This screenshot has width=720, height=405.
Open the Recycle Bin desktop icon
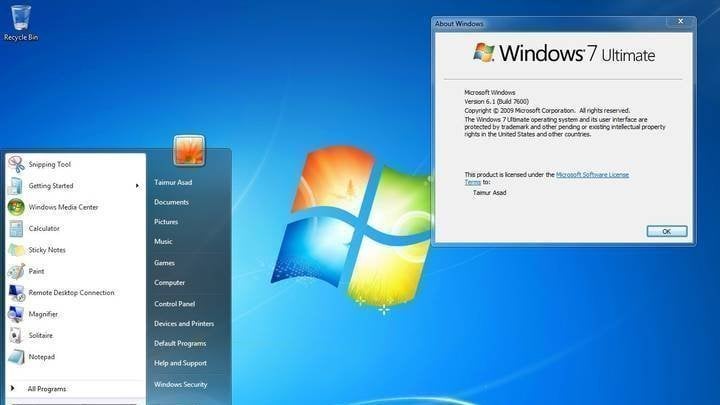tap(20, 20)
